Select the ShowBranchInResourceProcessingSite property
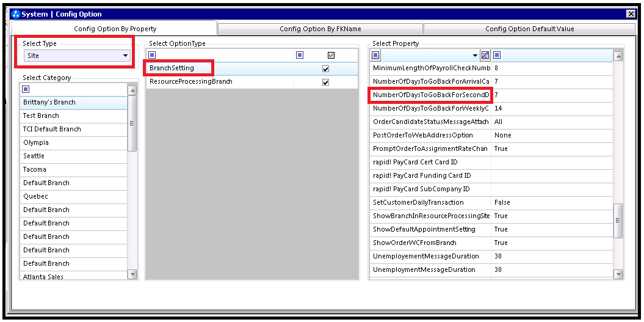The height and width of the screenshot is (322, 644). coord(431,216)
